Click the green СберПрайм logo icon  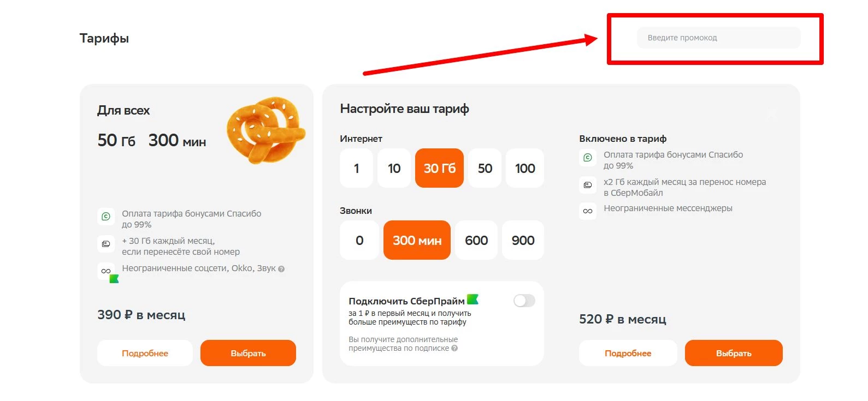(x=474, y=300)
